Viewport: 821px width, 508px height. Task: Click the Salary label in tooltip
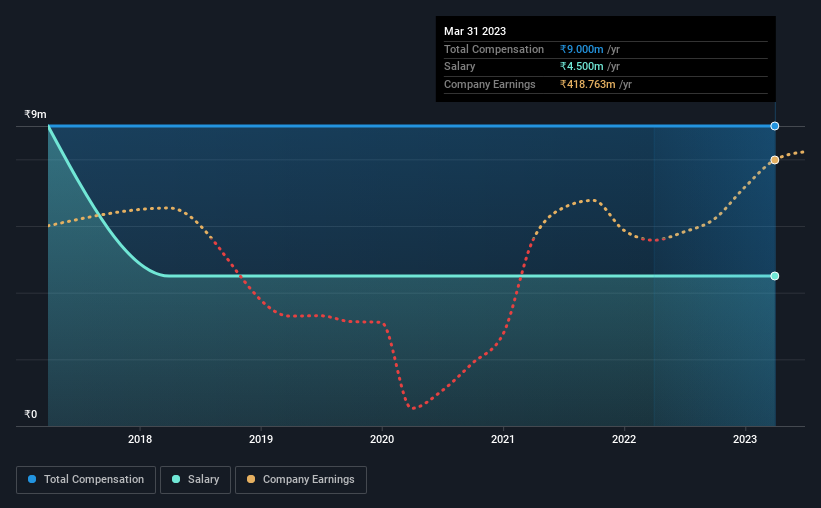pos(460,67)
